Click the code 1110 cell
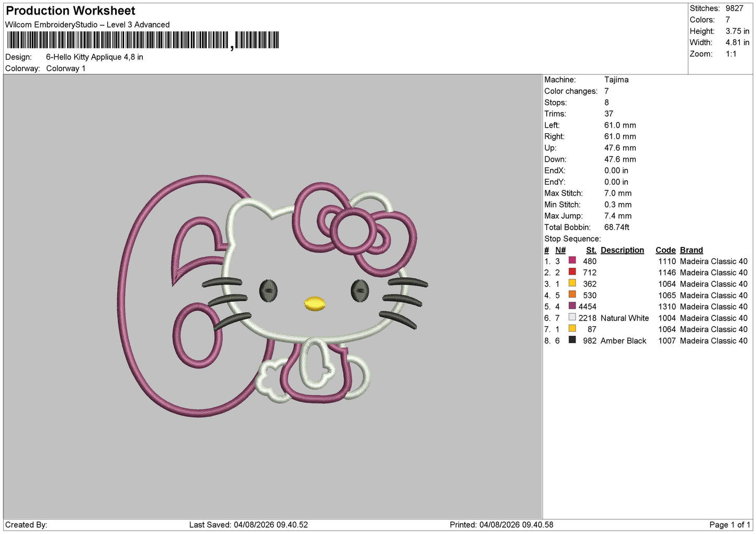Viewport: 756px width, 534px height. pyautogui.click(x=667, y=262)
